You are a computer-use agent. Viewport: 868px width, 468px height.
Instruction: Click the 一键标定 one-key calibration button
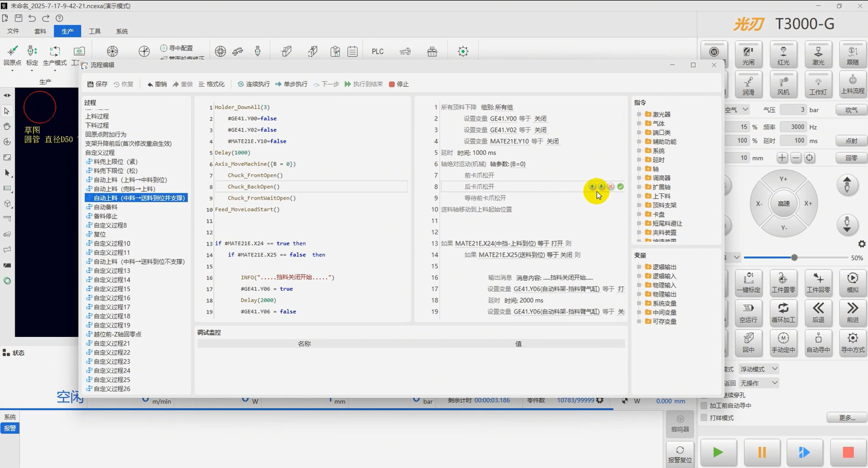coord(748,282)
